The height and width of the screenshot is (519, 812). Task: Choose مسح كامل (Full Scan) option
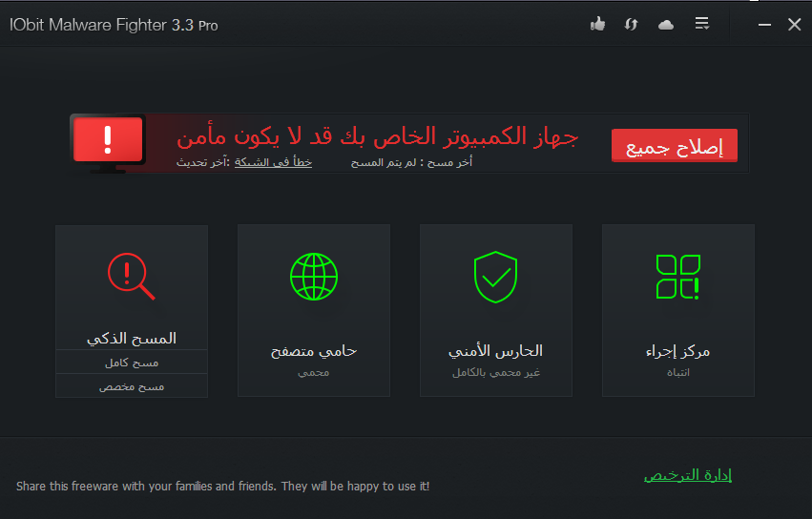tap(132, 363)
